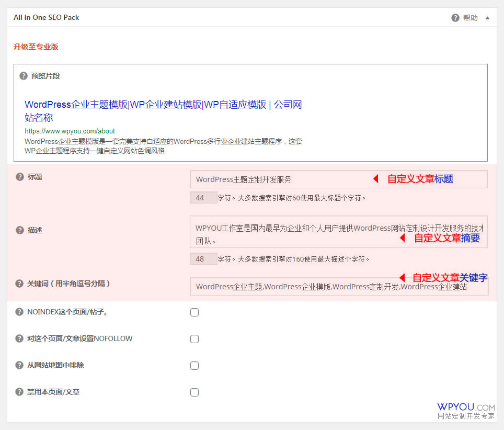Click the help icon beside 标题
This screenshot has height=430, width=504.
click(x=20, y=177)
